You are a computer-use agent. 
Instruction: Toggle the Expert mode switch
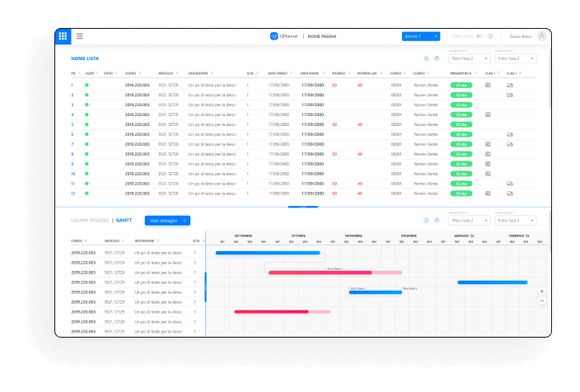(x=479, y=36)
